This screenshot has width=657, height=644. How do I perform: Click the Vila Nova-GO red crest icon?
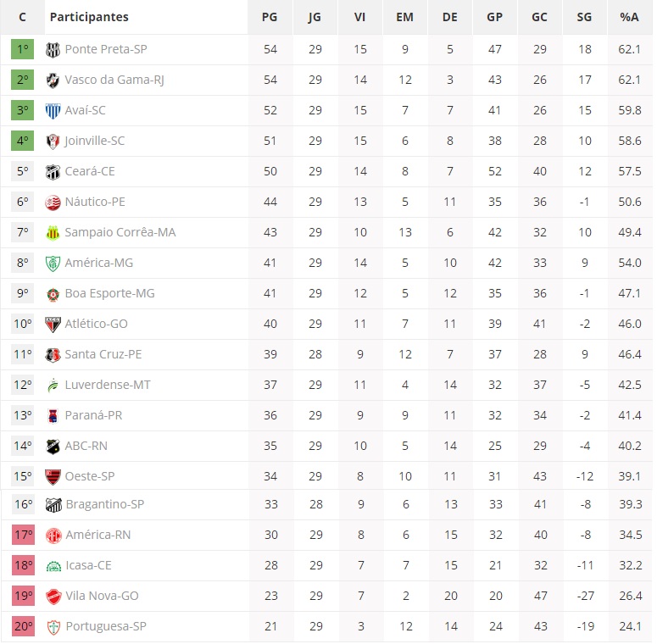(53, 597)
